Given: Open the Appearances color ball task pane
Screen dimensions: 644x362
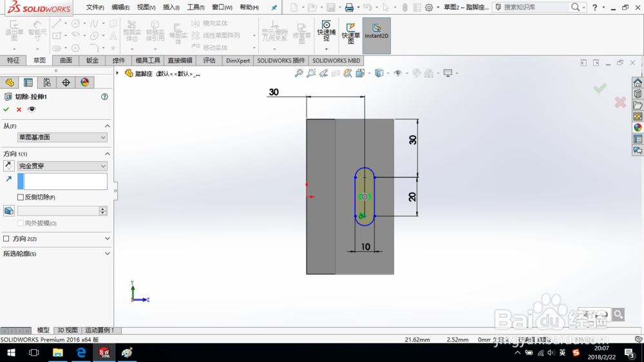Looking at the screenshot, I should [638, 128].
